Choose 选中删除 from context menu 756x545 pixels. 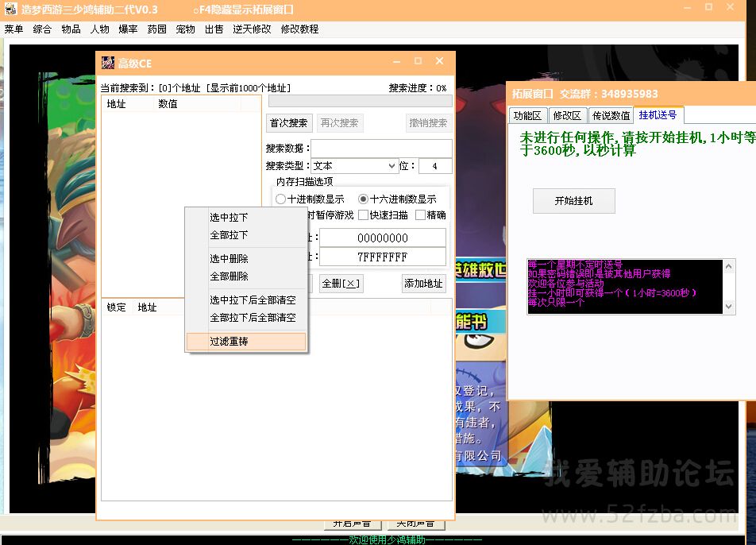(x=246, y=259)
